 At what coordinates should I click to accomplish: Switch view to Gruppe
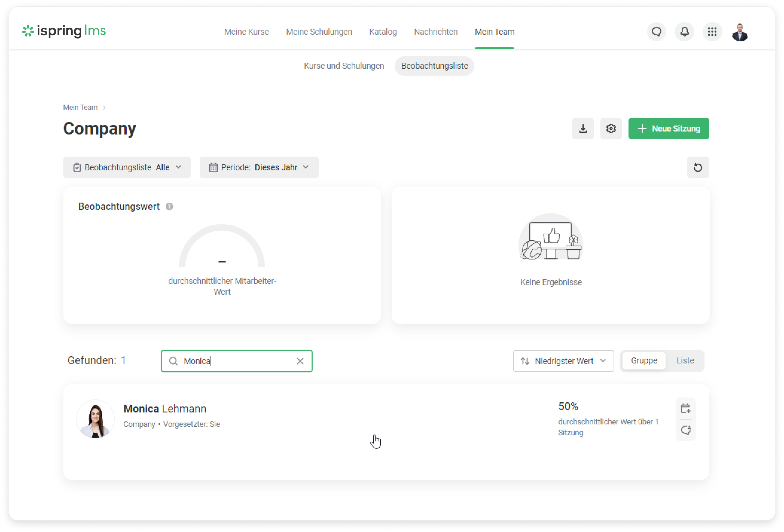click(644, 361)
